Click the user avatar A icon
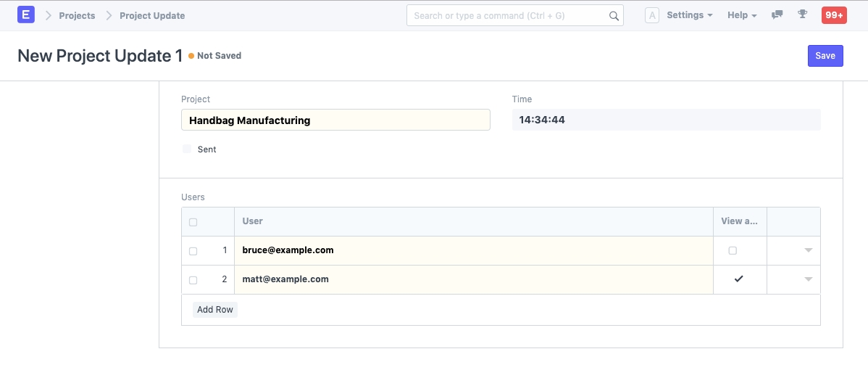 [x=651, y=15]
